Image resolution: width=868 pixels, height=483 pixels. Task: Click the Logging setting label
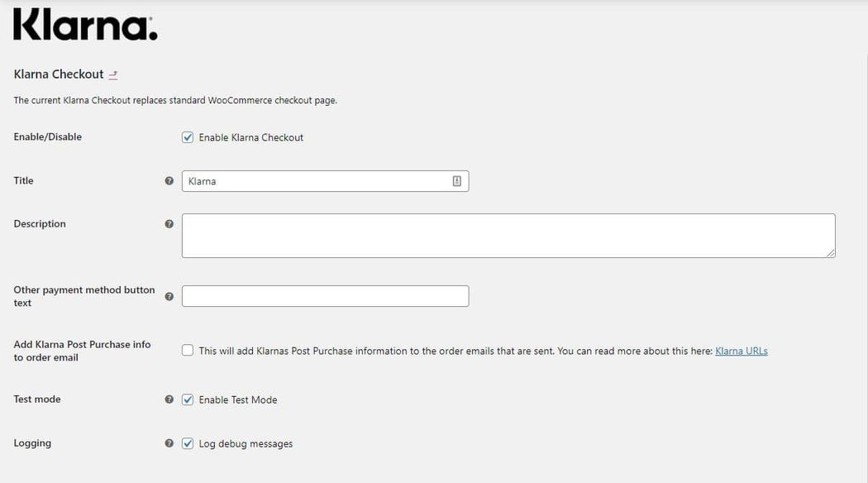[32, 443]
